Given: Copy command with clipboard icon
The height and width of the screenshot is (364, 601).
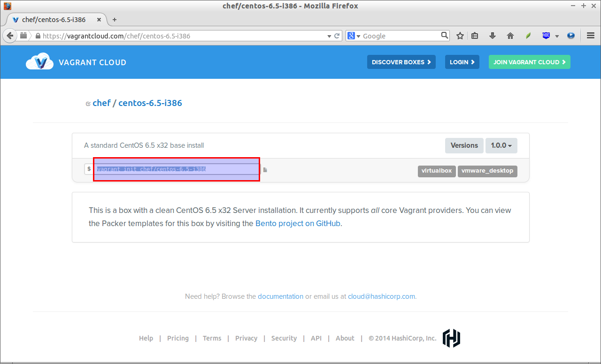Looking at the screenshot, I should [265, 170].
